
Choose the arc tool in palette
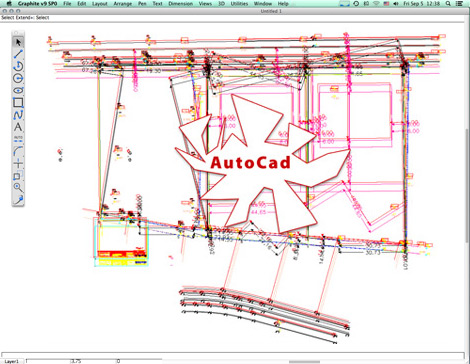click(x=18, y=66)
